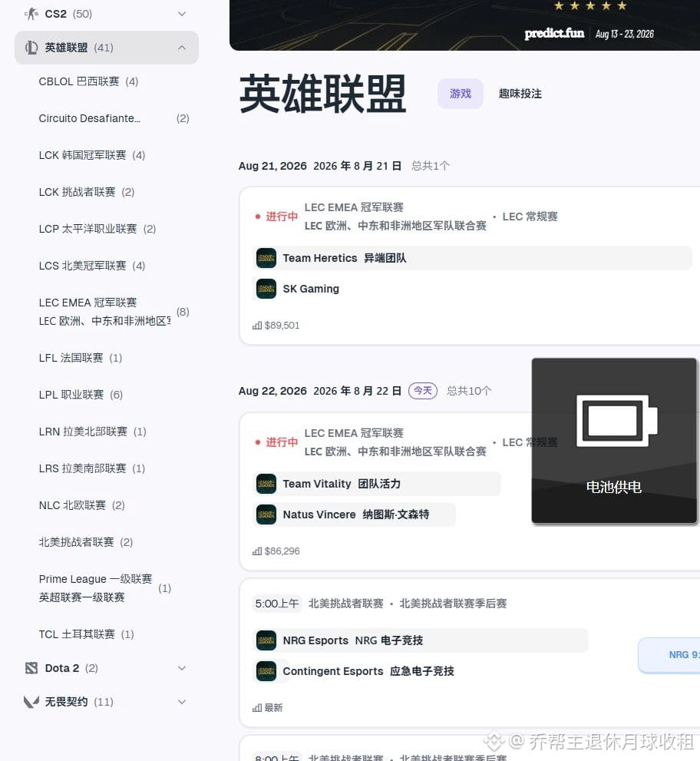Screen dimensions: 700x761
Task: Open LCP 太平洋职业联赛 (2)
Action: click(97, 229)
